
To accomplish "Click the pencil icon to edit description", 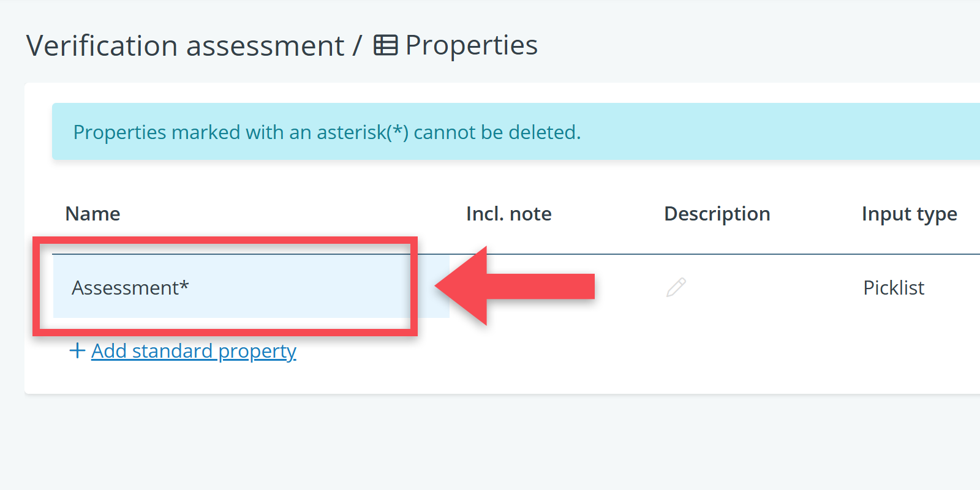I will point(676,287).
